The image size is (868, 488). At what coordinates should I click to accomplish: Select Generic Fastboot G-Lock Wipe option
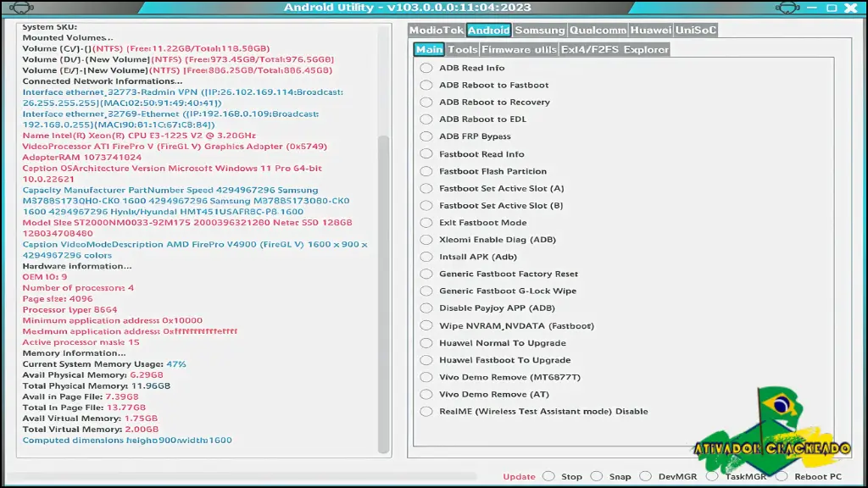point(426,291)
